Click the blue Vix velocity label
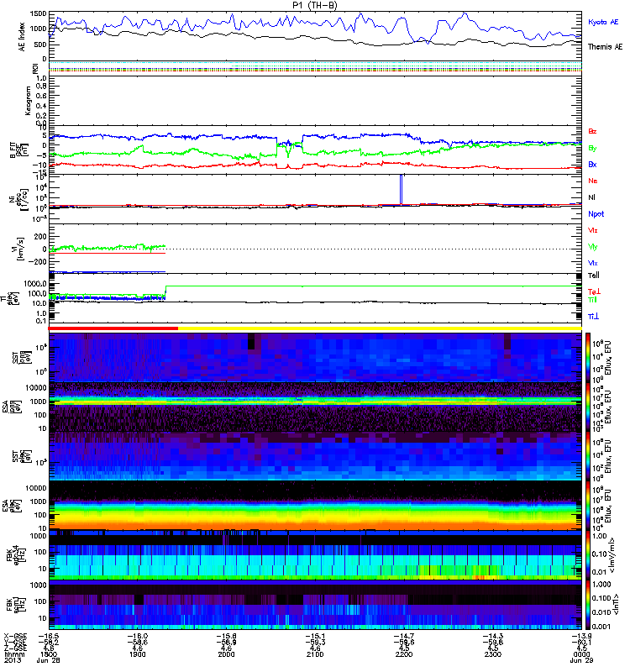This screenshot has width=630, height=672. 593,263
